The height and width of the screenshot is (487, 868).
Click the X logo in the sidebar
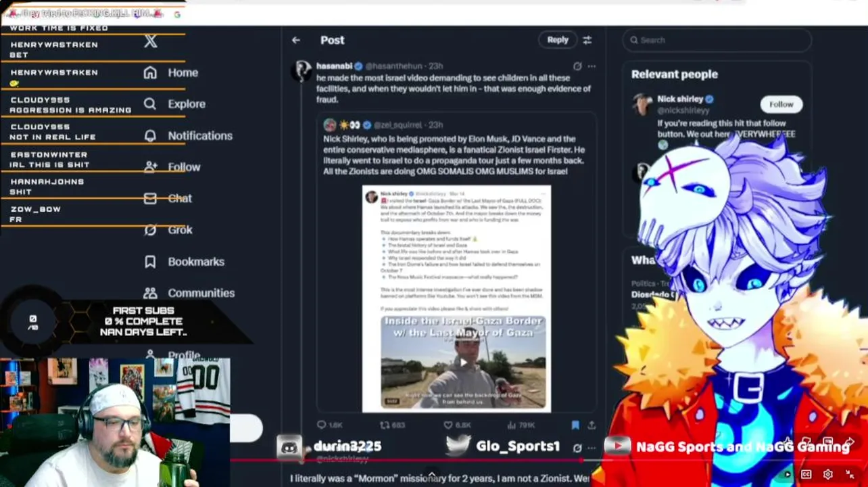click(x=151, y=41)
